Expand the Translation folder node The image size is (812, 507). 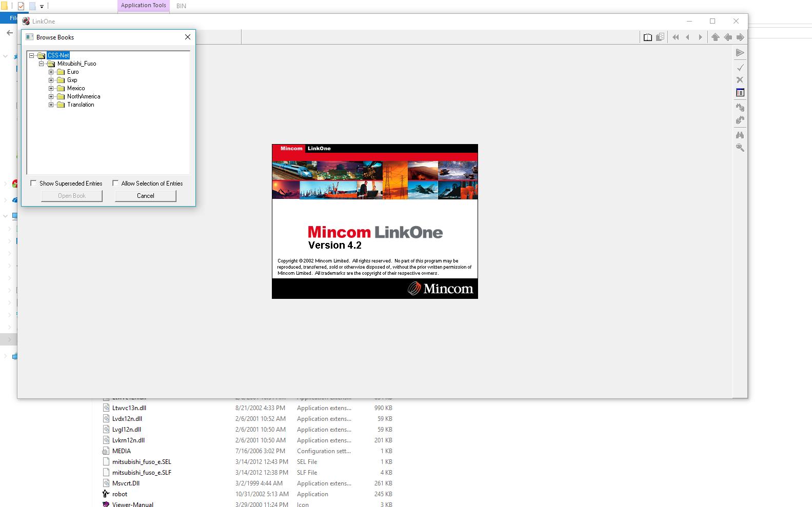[x=51, y=105]
